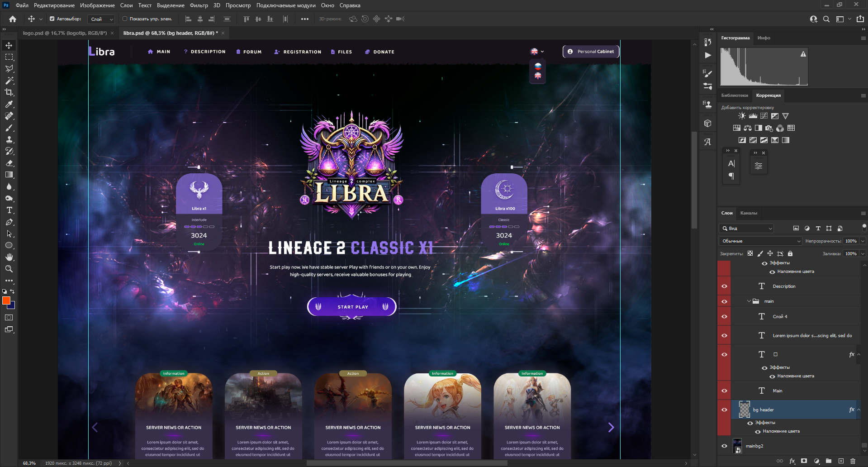Open the Заливка fill slider arrow
This screenshot has width=868, height=467.
tap(863, 254)
